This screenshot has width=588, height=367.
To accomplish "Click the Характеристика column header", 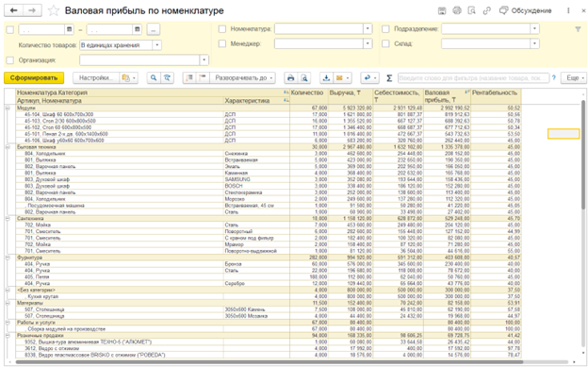I will (x=256, y=101).
